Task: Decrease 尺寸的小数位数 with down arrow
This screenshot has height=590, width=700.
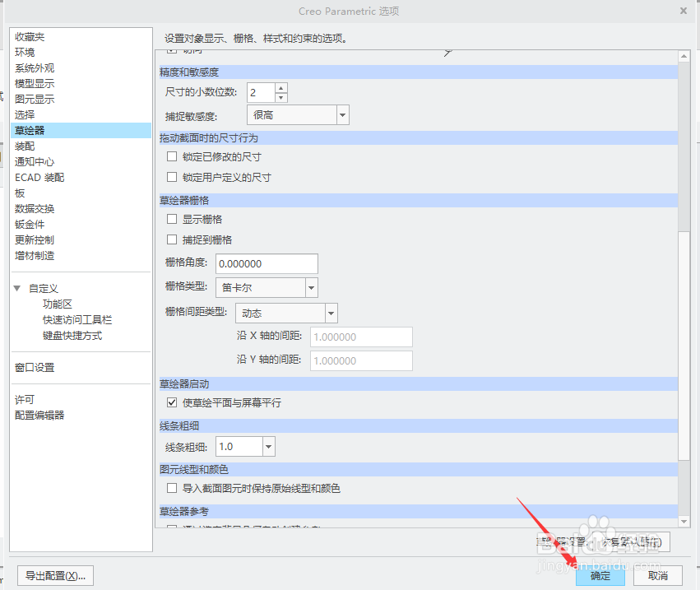Action: (280, 97)
